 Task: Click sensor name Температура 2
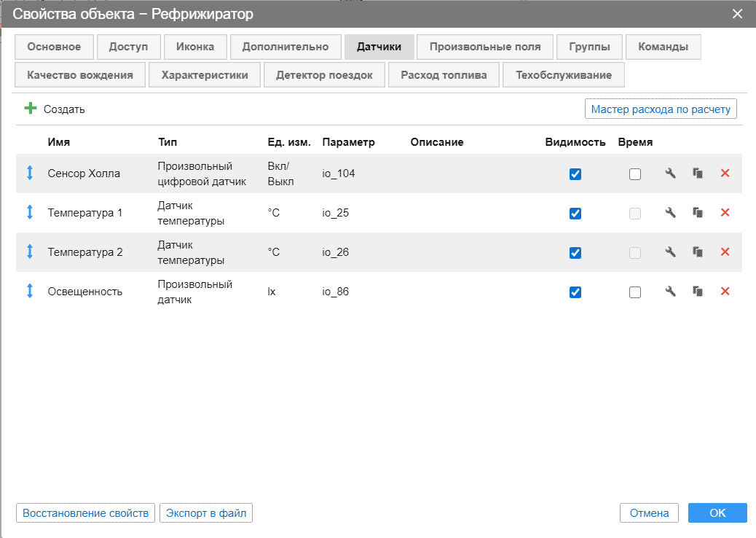coord(85,252)
